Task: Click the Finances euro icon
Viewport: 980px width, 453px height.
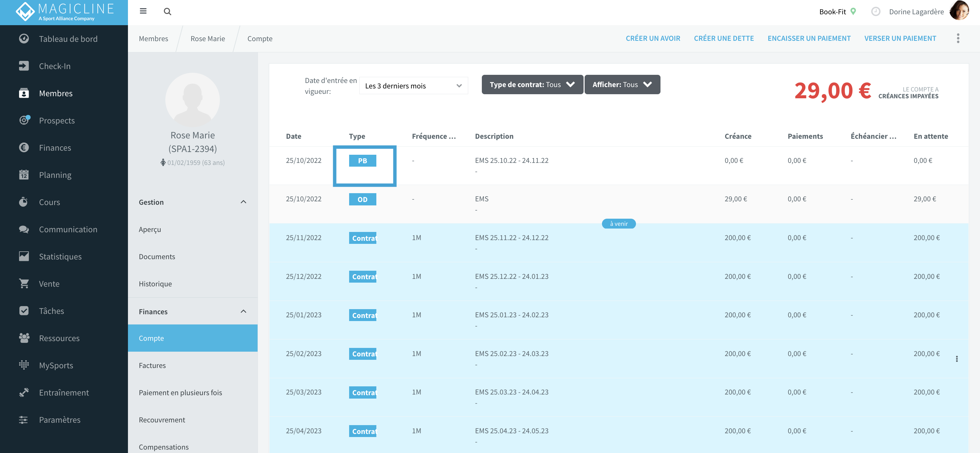Action: tap(24, 148)
